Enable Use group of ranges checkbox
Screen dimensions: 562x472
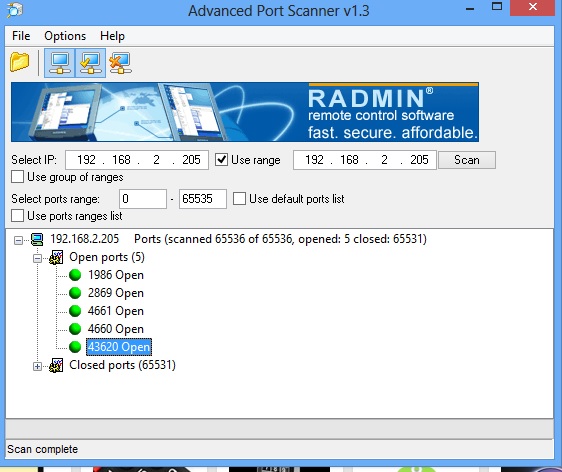coord(18,177)
